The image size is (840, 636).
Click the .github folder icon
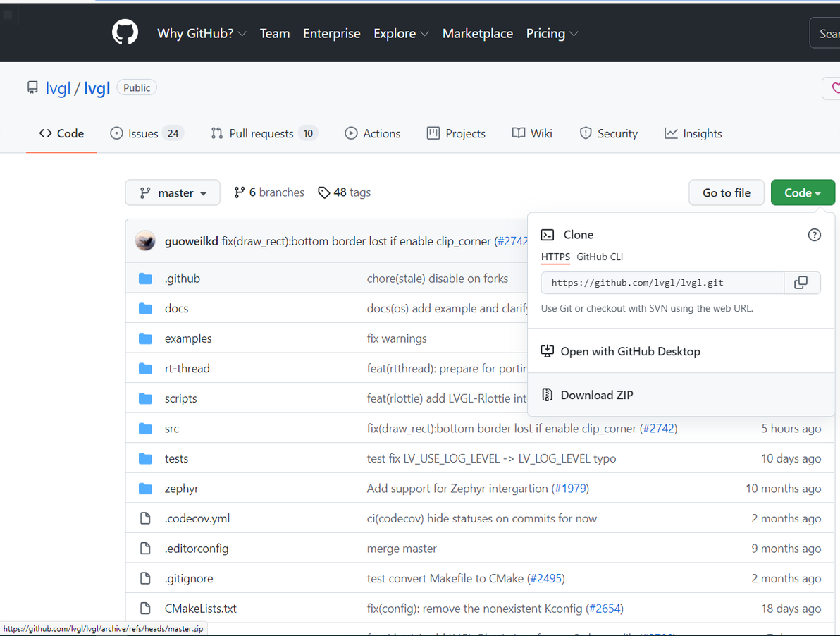point(146,279)
